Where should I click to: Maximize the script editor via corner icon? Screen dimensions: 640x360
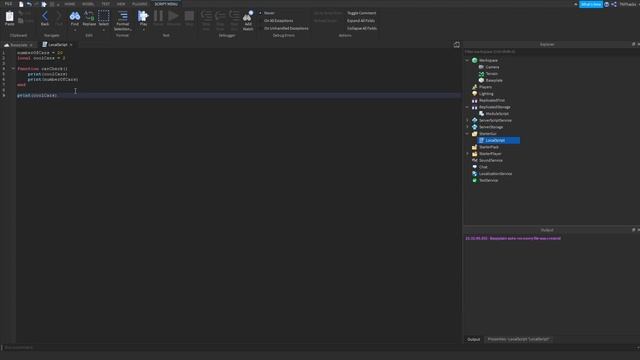click(x=457, y=44)
